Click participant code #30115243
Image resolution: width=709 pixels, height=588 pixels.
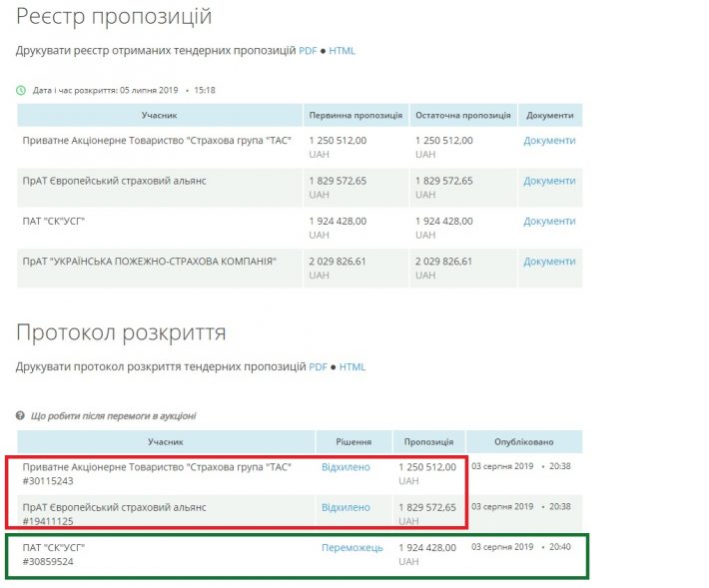coord(48,481)
